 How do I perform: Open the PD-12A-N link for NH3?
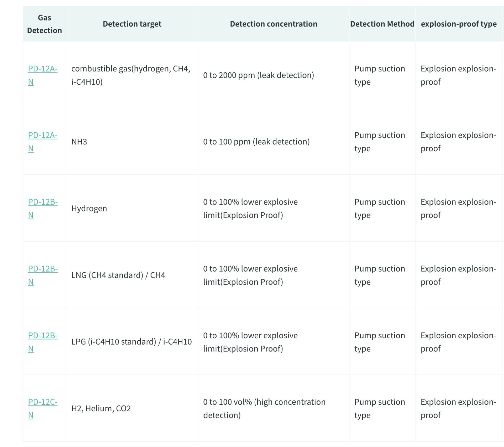pyautogui.click(x=43, y=142)
